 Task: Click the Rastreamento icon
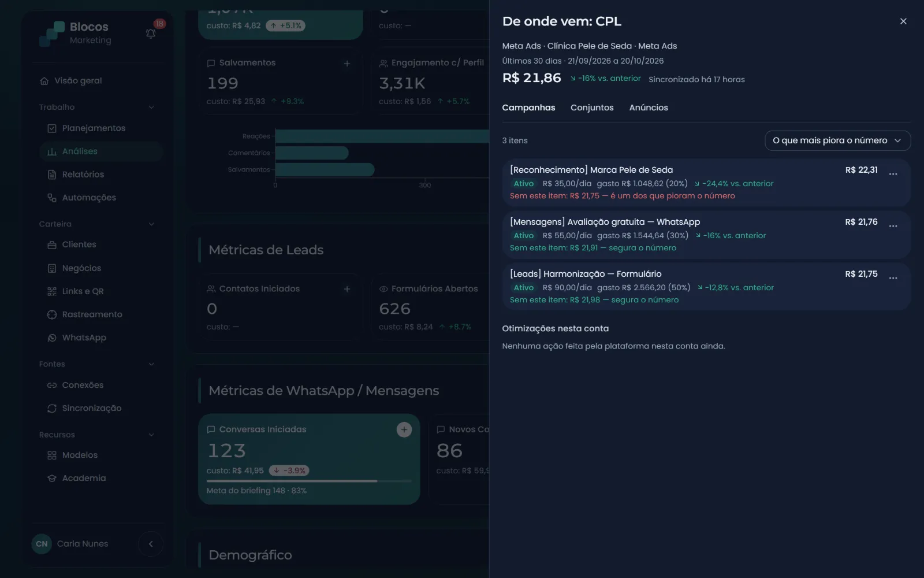coord(52,314)
